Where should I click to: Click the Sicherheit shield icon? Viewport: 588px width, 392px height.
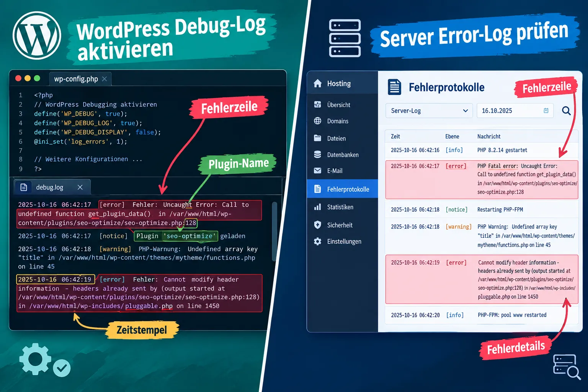pos(317,225)
